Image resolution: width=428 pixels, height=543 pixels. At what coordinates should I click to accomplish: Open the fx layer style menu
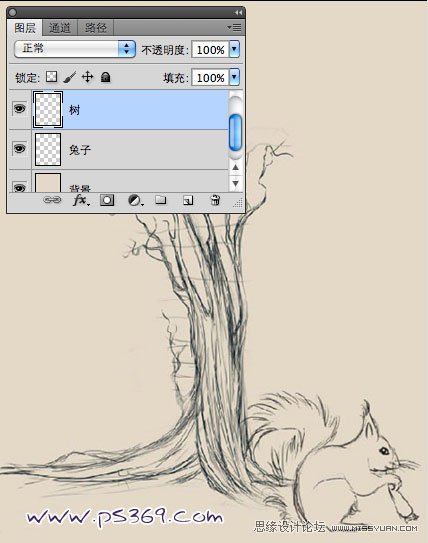tap(81, 200)
